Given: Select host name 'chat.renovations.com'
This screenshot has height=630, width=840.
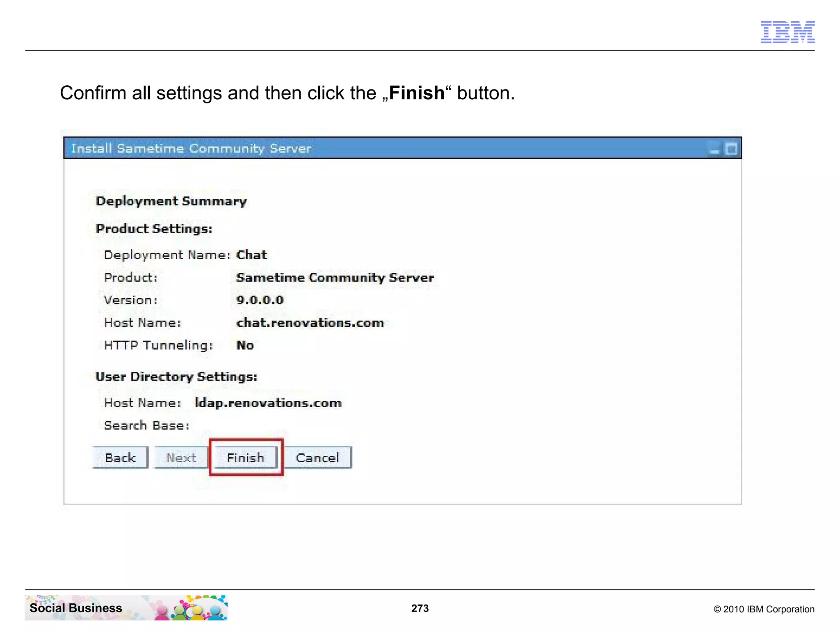Looking at the screenshot, I should 310,323.
